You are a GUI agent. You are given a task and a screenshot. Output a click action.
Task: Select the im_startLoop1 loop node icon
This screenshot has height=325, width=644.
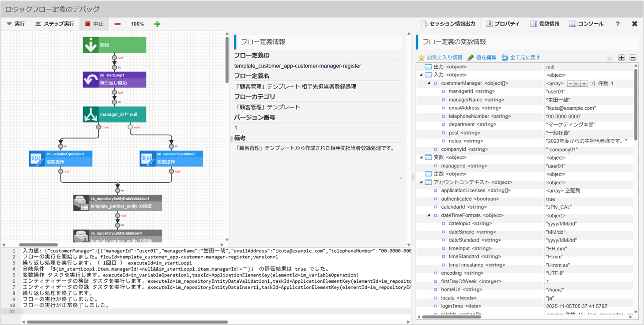pos(91,80)
